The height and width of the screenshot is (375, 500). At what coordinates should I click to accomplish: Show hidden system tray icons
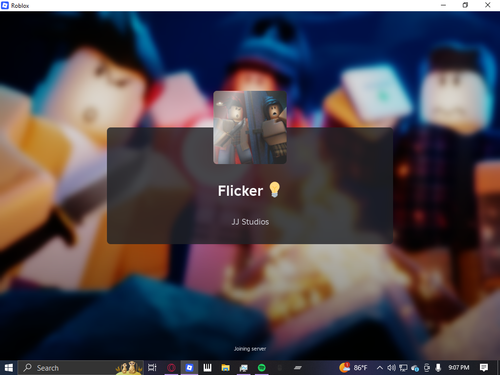click(380, 368)
